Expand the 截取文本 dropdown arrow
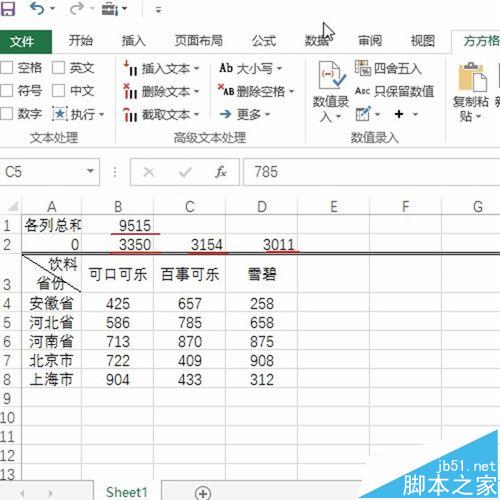Viewport: 500px width, 500px height. click(x=196, y=115)
